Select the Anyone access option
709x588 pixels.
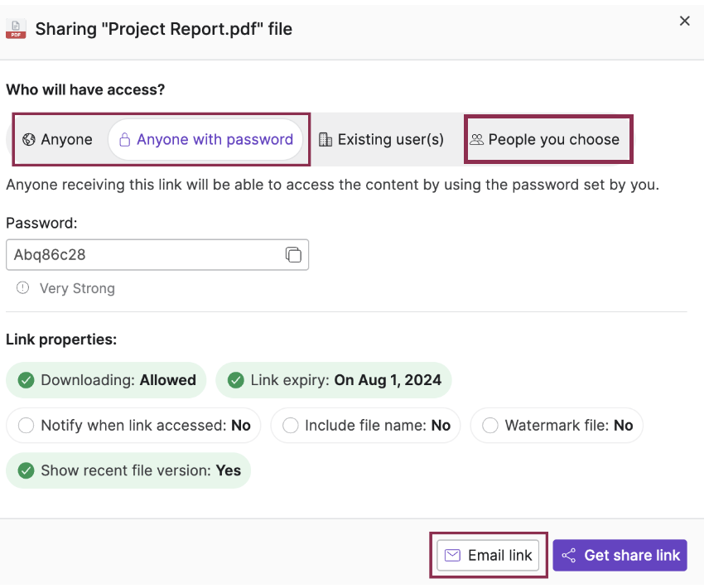[57, 140]
